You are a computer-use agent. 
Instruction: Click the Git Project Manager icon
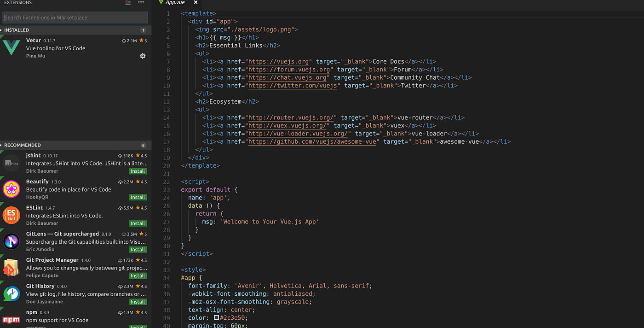11,267
